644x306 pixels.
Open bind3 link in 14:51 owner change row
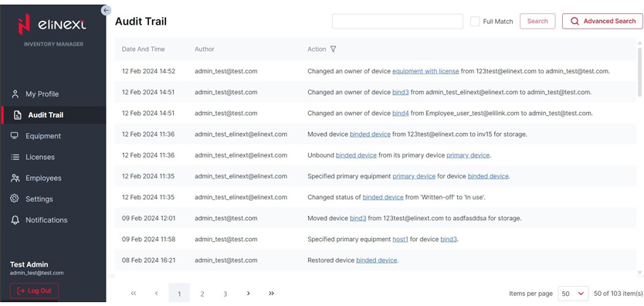coord(401,92)
